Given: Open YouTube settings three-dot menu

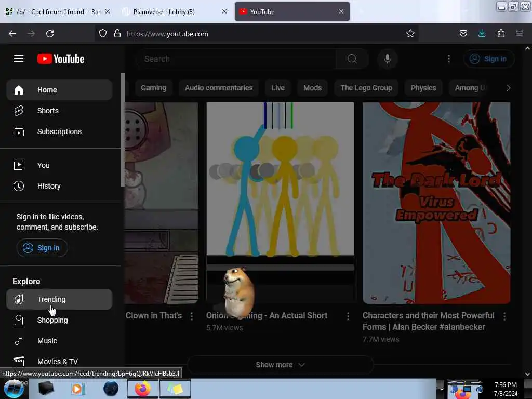Looking at the screenshot, I should 449,59.
